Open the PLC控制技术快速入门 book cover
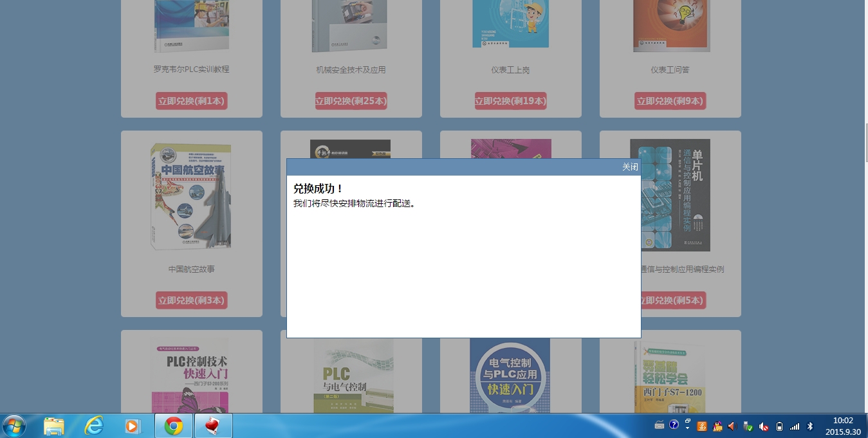The width and height of the screenshot is (868, 438). [190, 376]
